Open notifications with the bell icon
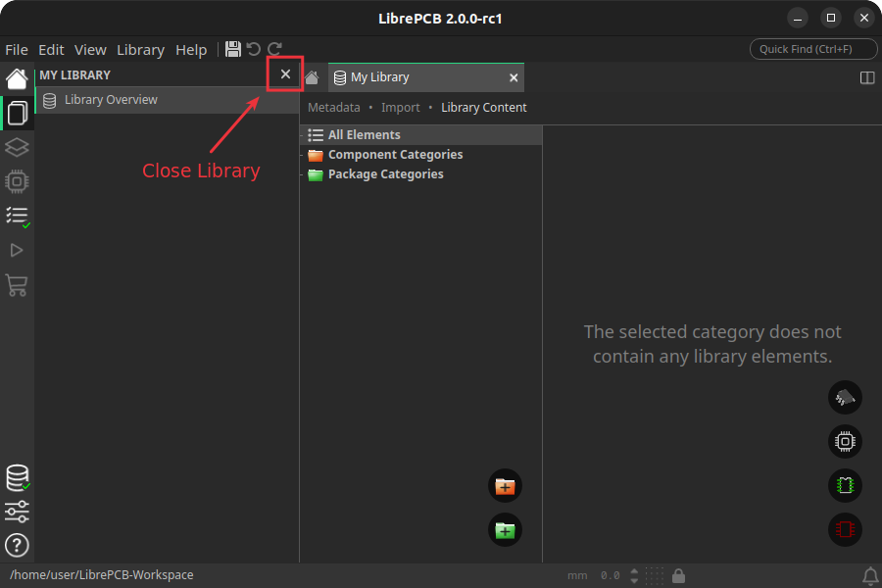The width and height of the screenshot is (882, 588). 869,575
